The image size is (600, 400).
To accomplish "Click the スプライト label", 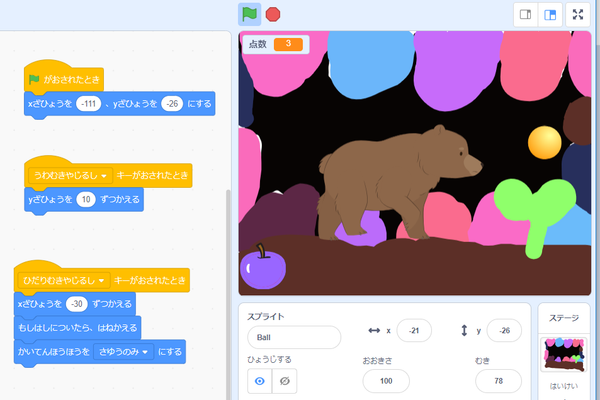I will pos(266,317).
